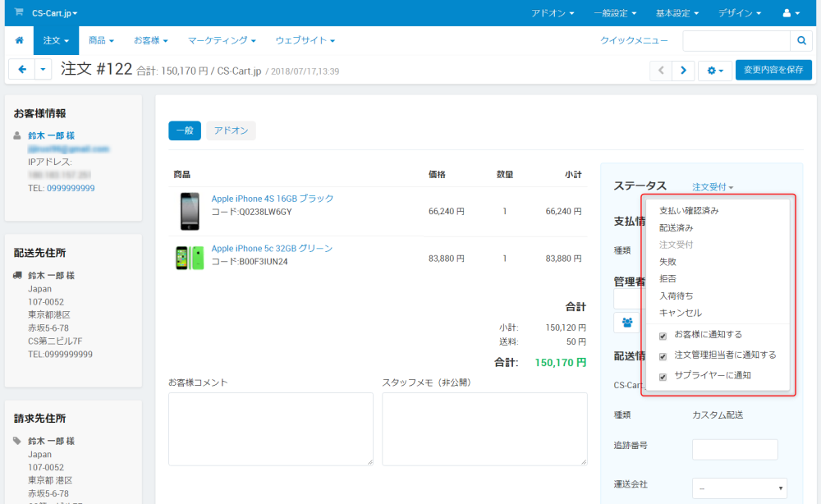Click the お客様コメント text area
This screenshot has height=504, width=821.
[271, 428]
